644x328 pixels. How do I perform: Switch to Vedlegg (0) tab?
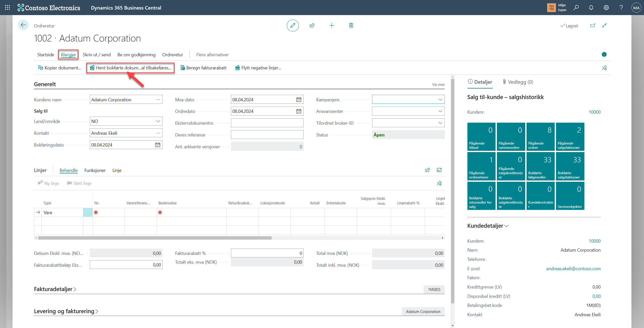pyautogui.click(x=518, y=82)
